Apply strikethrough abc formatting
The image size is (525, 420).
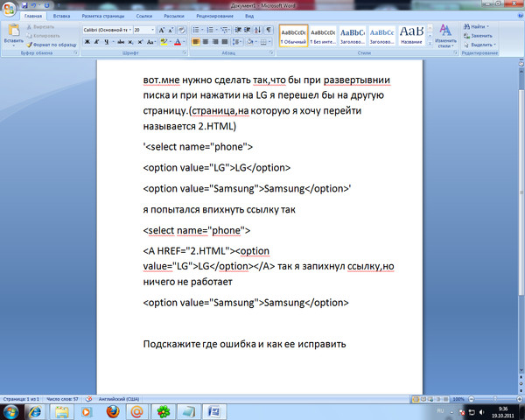coord(121,42)
